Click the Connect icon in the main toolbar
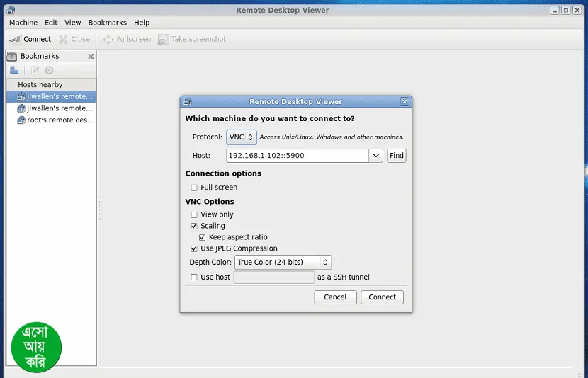The height and width of the screenshot is (378, 588). (15, 39)
